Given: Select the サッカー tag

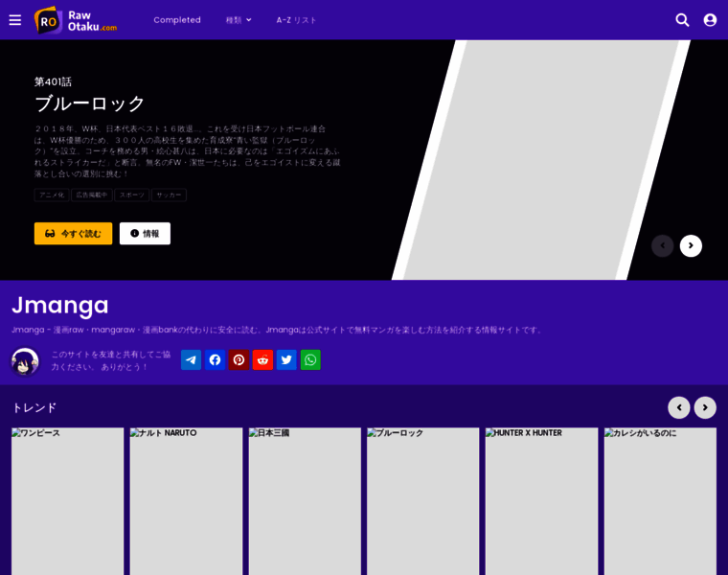Looking at the screenshot, I should click(169, 195).
